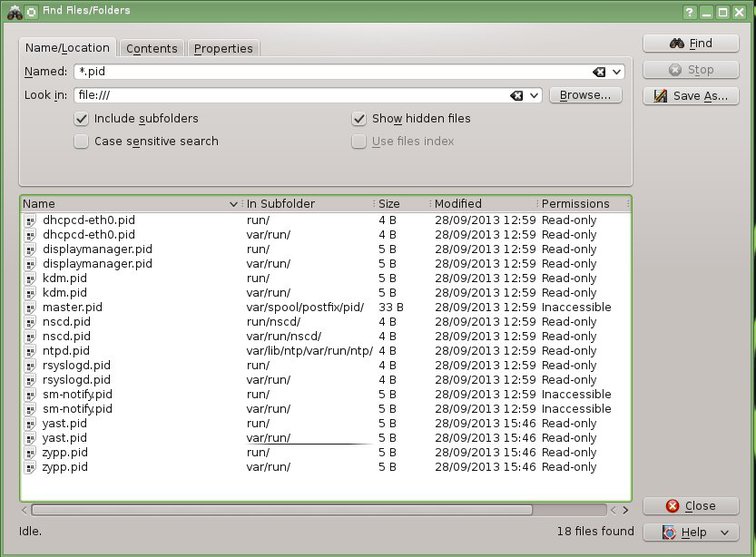Click the file icon next to ntpd.pid
756x557 pixels.
(x=30, y=351)
